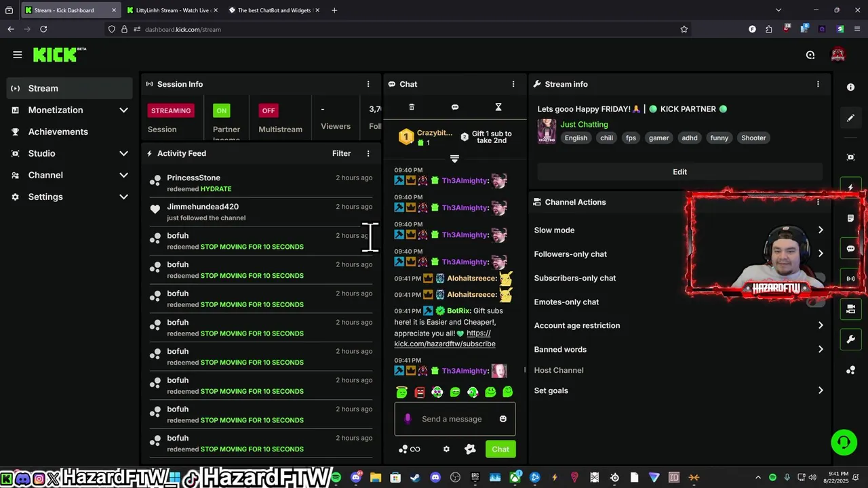The image size is (868, 488).
Task: Click the STREAMING session status badge
Action: (x=171, y=110)
